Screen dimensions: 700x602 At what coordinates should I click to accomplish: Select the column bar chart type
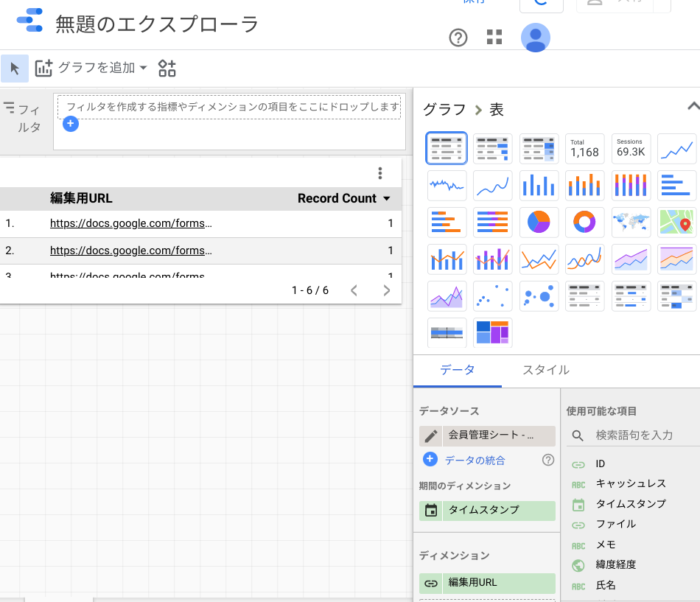click(x=539, y=186)
